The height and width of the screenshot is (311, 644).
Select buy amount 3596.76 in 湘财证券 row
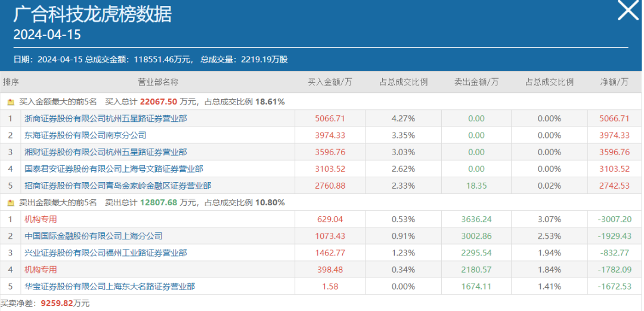click(x=330, y=152)
